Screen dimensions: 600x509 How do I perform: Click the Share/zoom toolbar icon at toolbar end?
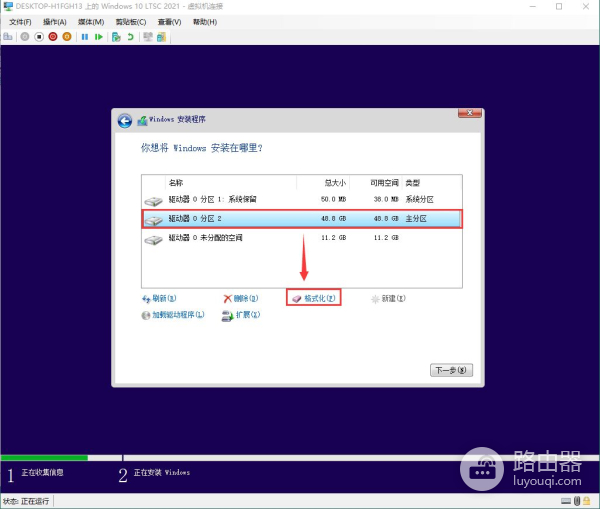pos(161,37)
